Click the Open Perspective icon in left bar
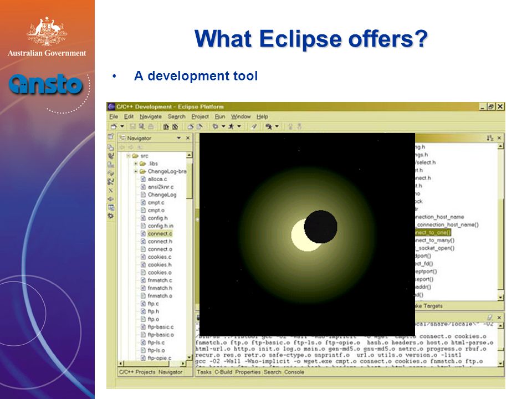Image resolution: width=532 pixels, height=399 pixels. click(111, 137)
